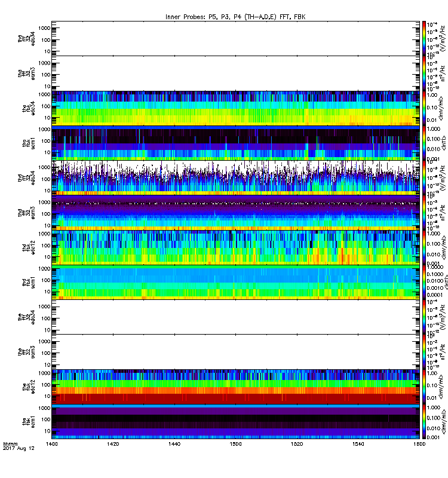Click the color bar beside tha fbk scm1 panel
Viewport: 448px width, 478px height.
[424, 143]
